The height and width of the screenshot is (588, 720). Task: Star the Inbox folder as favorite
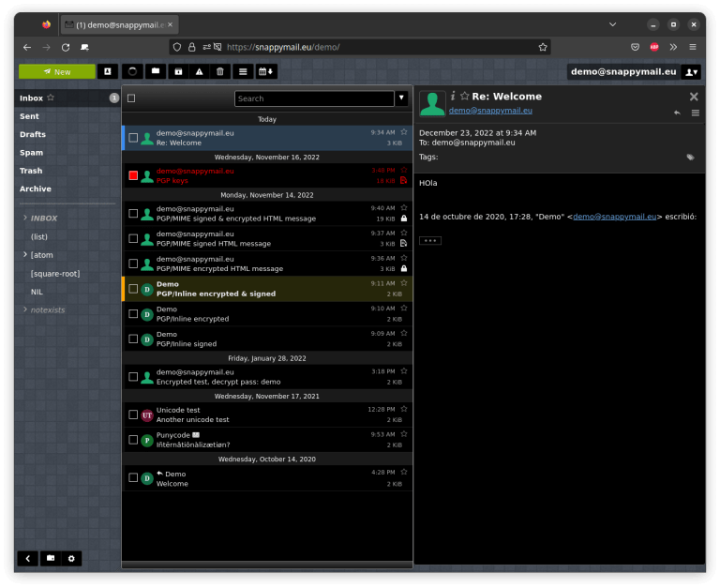tap(51, 98)
